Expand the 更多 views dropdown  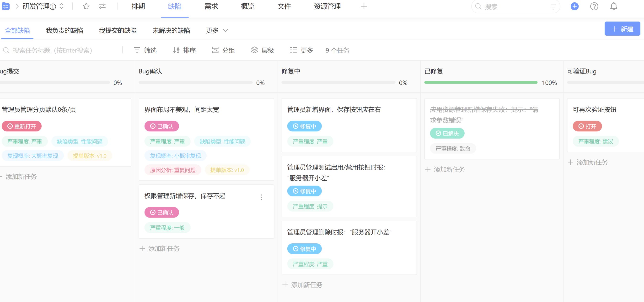point(217,31)
